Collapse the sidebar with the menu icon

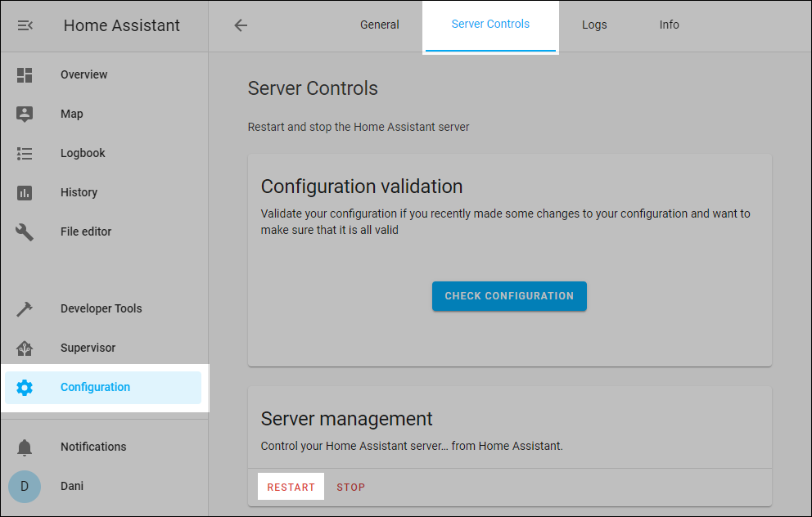[x=25, y=25]
